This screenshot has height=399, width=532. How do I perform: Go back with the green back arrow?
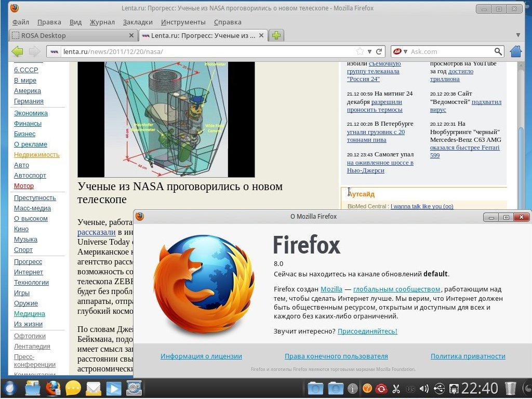pyautogui.click(x=17, y=51)
